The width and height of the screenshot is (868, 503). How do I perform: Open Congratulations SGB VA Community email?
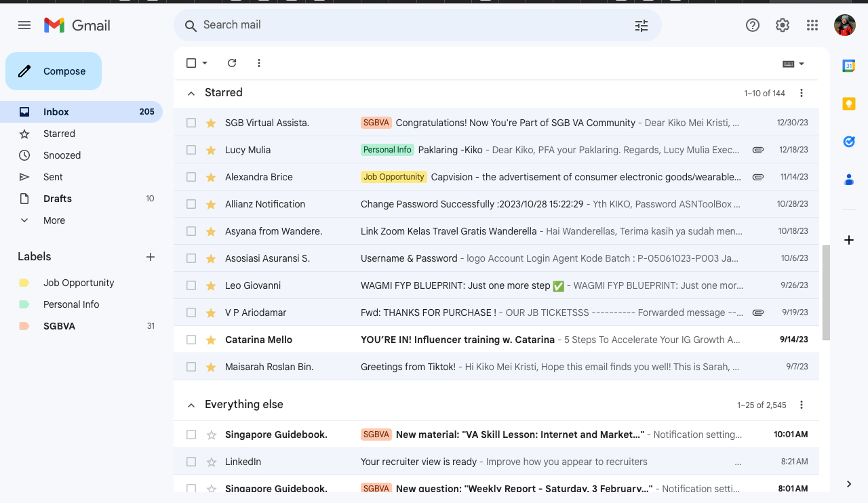[496, 123]
